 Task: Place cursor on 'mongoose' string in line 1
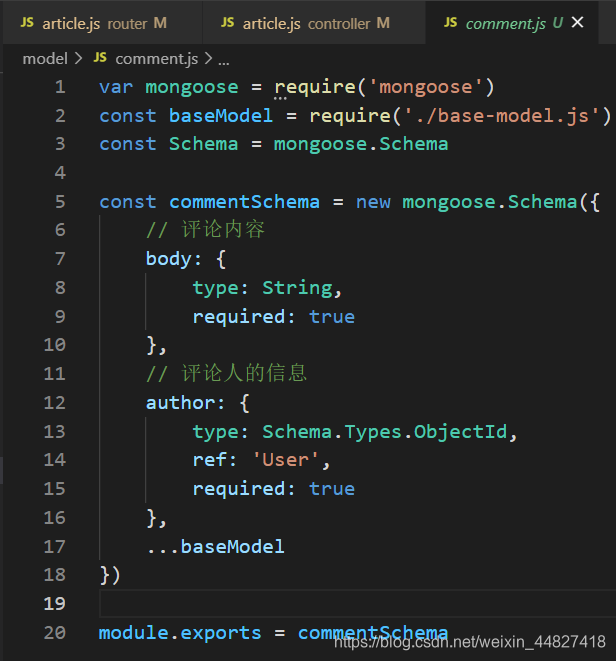tap(425, 87)
